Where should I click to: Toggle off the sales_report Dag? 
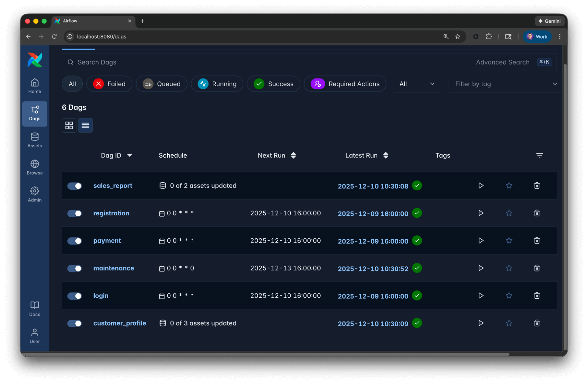point(74,186)
